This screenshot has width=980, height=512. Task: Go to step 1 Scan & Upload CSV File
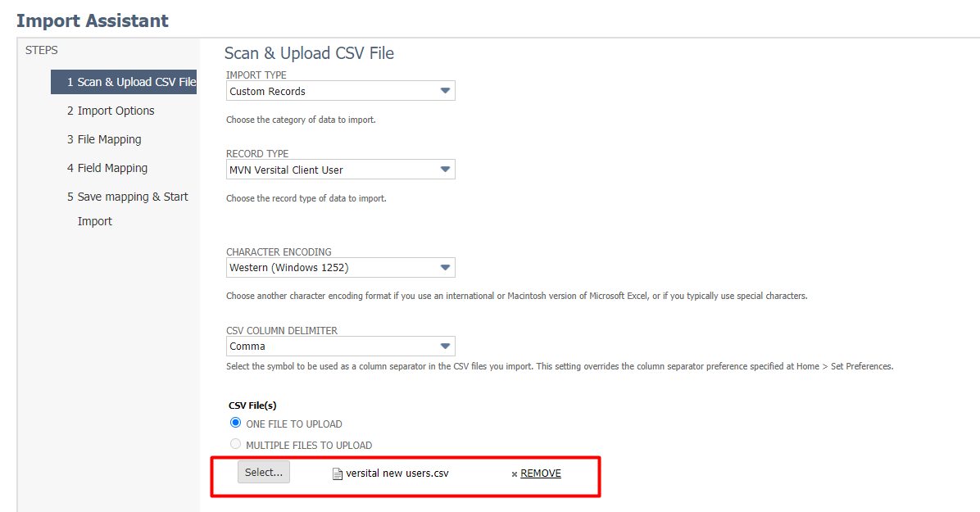[131, 82]
